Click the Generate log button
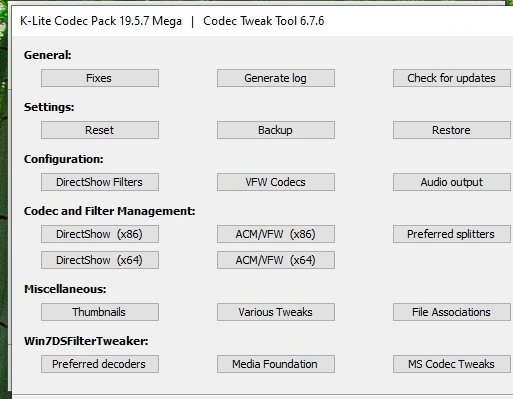The width and height of the screenshot is (513, 399). 276,78
